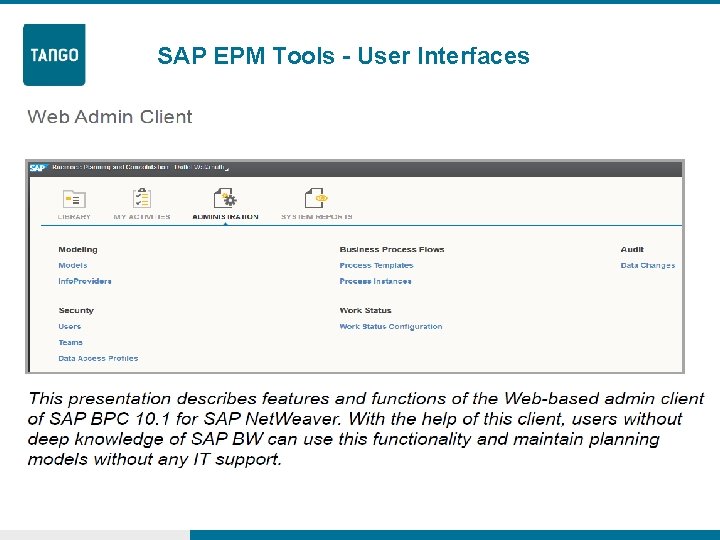Open the InfoProviders link

pos(84,281)
